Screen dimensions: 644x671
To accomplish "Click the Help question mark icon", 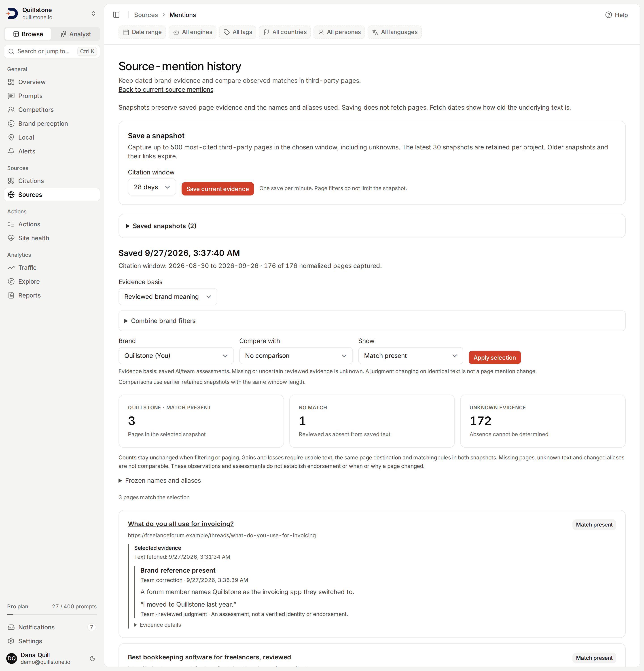I will 608,15.
